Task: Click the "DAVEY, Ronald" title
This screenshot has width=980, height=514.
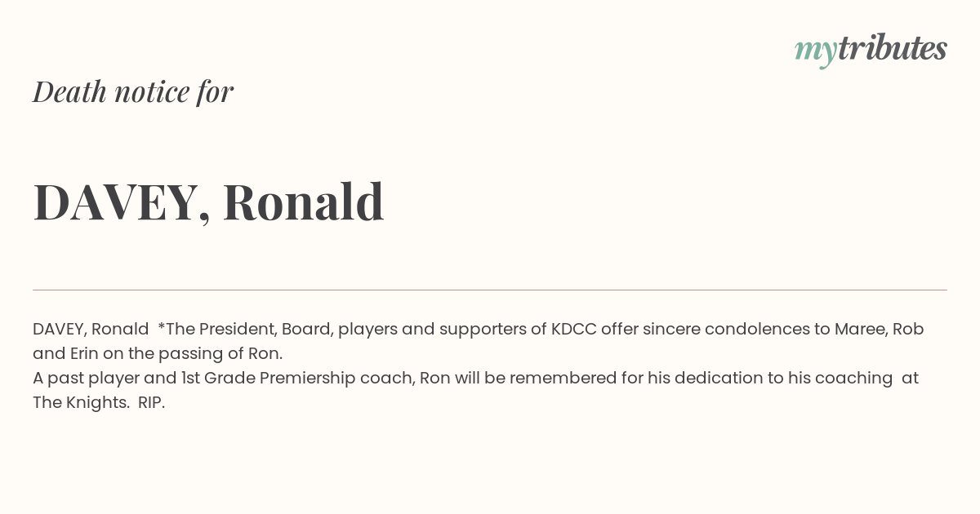Action: coord(208,202)
